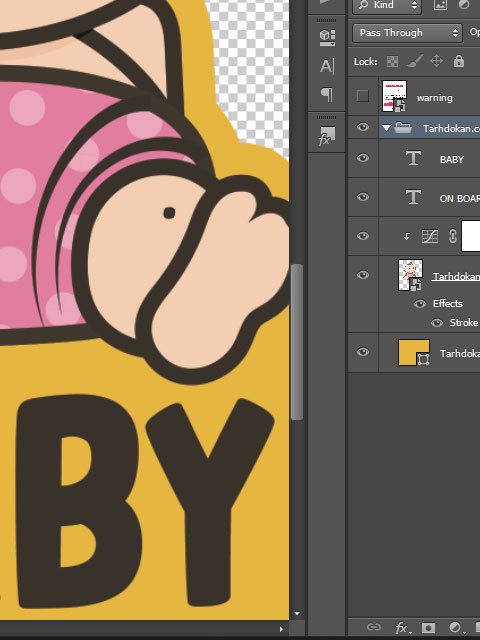Select the warning layer name
Image resolution: width=480 pixels, height=640 pixels.
(434, 98)
